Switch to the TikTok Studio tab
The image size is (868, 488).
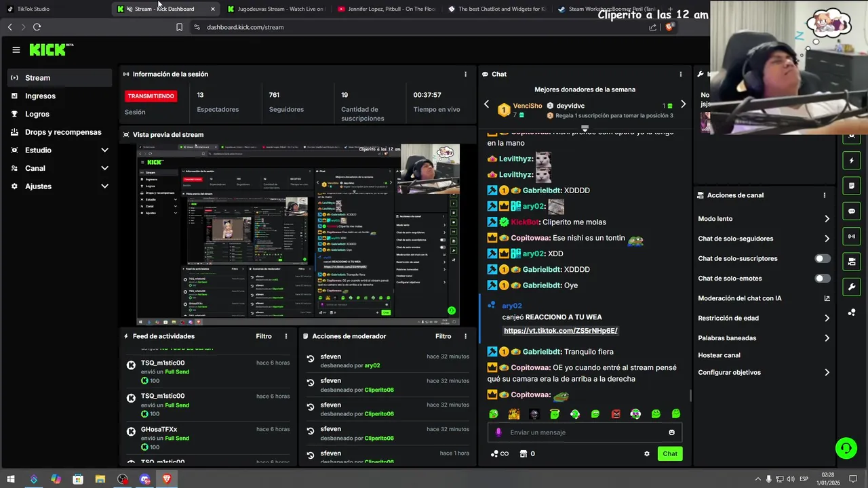pyautogui.click(x=54, y=9)
